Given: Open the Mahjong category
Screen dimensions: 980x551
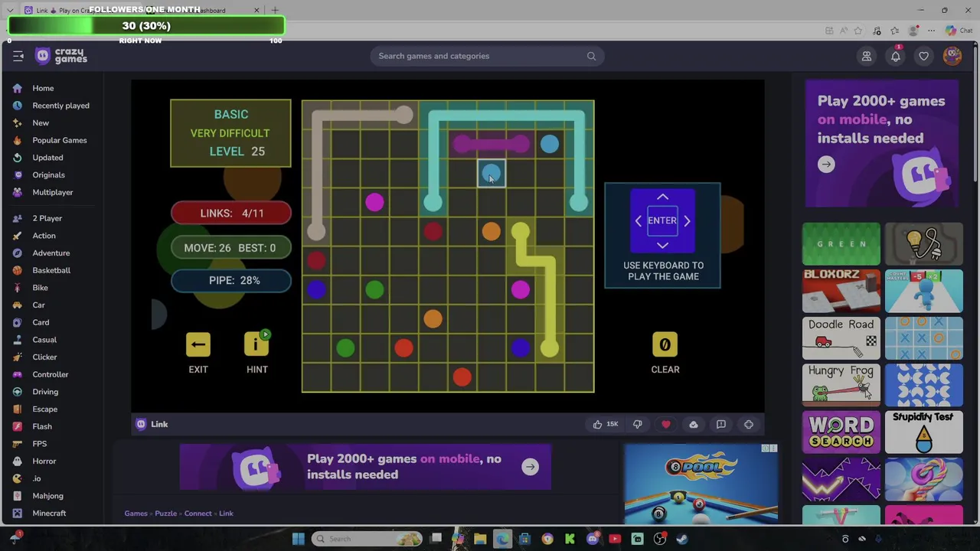Looking at the screenshot, I should coord(47,496).
